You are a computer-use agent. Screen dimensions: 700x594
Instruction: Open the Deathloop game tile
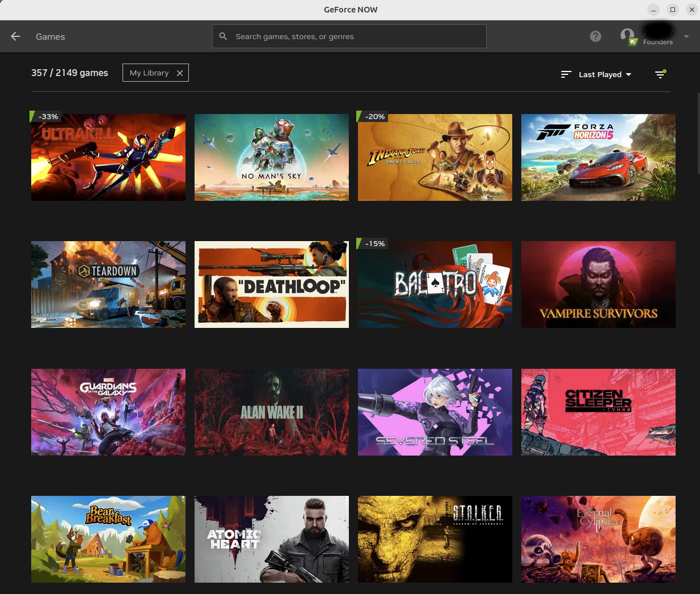[272, 284]
